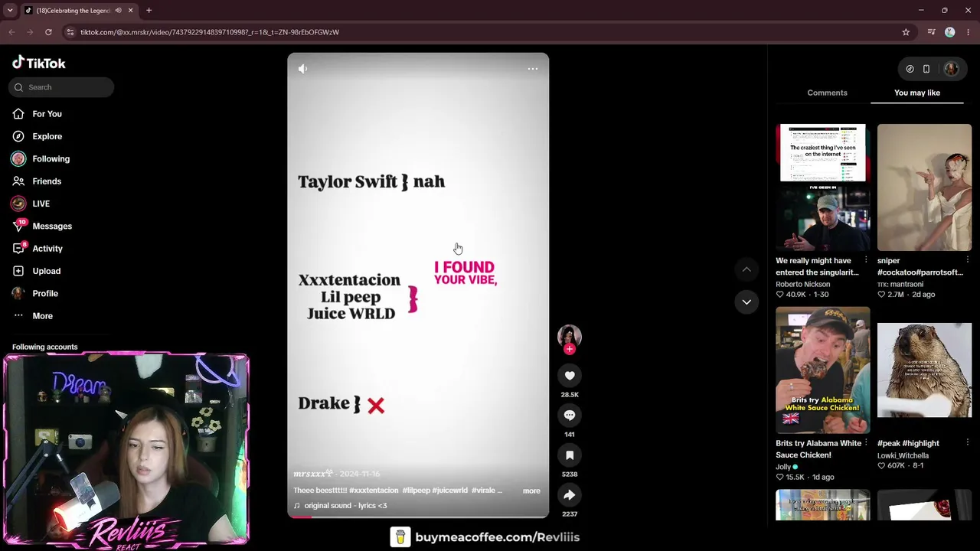Viewport: 980px width, 551px height.
Task: Click the phone app icon at top right
Action: (x=926, y=69)
